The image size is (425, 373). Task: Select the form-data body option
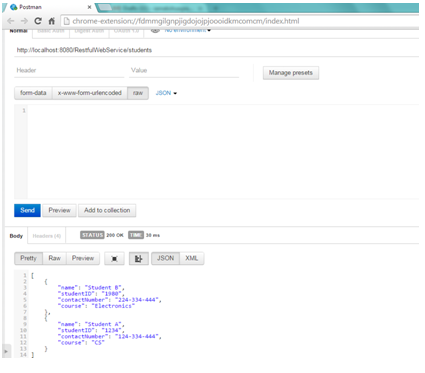[x=33, y=93]
